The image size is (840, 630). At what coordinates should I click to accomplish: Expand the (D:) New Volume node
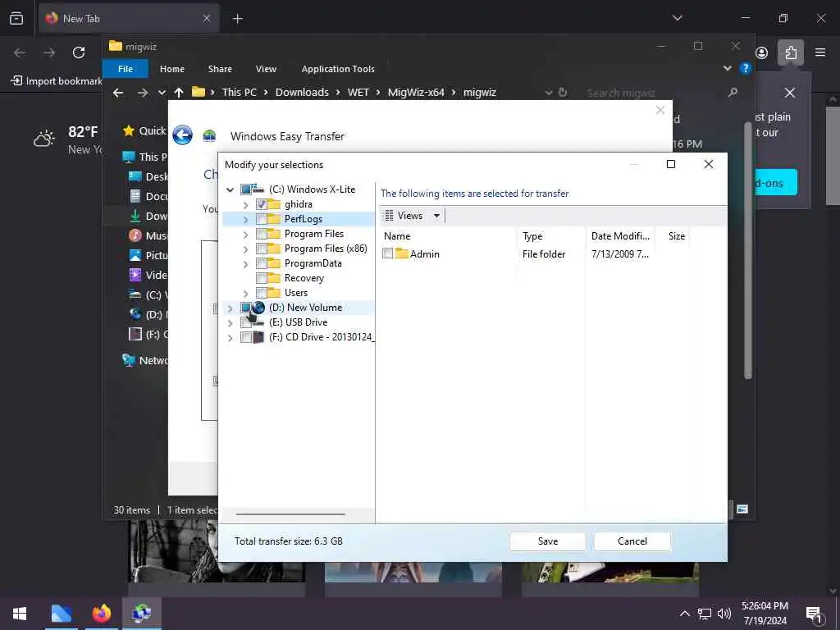tap(231, 308)
